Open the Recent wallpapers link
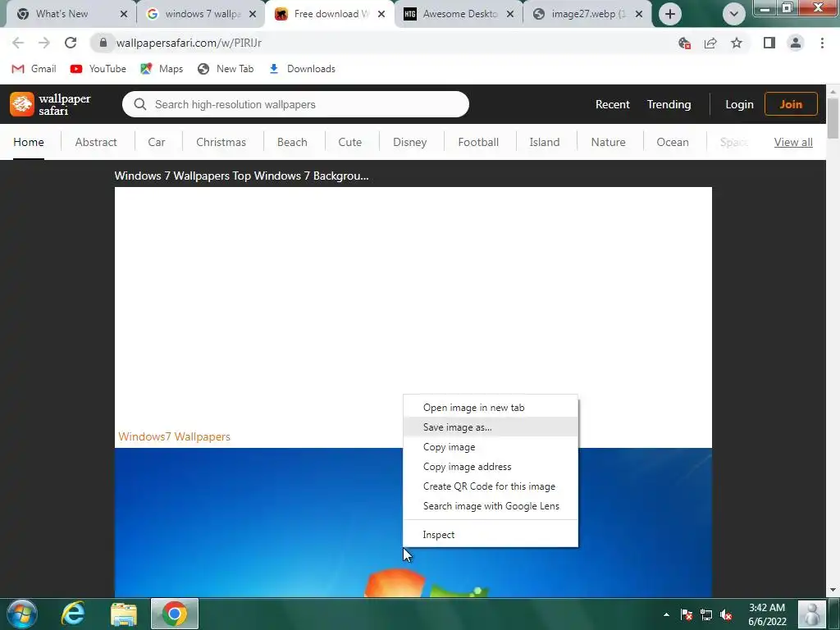Screen dimensions: 840x630 pyautogui.click(x=612, y=104)
